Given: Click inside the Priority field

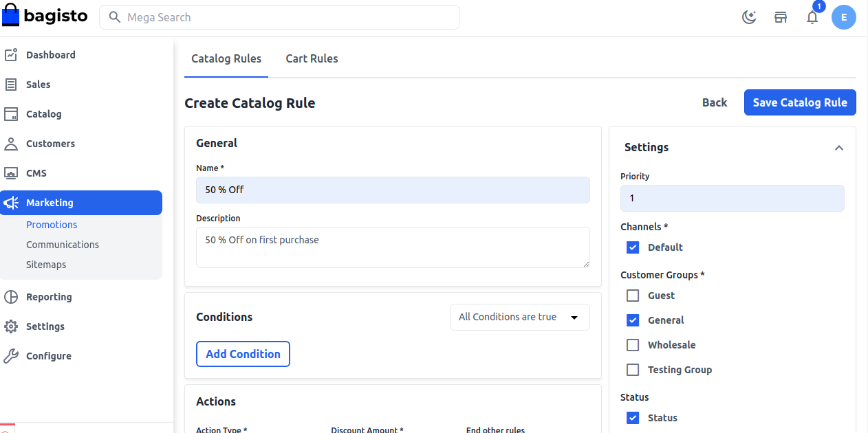Looking at the screenshot, I should pyautogui.click(x=732, y=198).
